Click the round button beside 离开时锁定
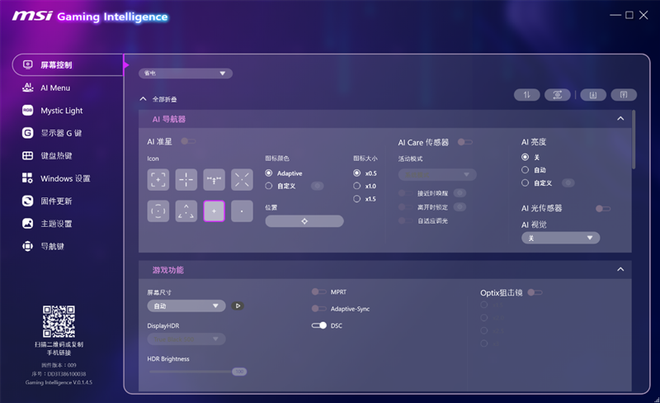Viewport: 660px width, 403px height. [460, 207]
